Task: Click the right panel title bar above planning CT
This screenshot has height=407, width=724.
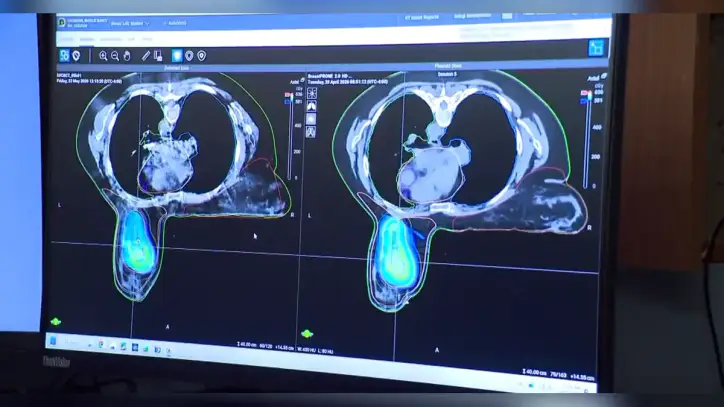Action: [x=448, y=66]
